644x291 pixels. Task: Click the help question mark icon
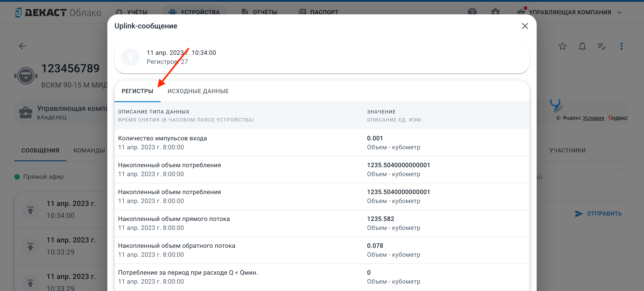click(472, 12)
